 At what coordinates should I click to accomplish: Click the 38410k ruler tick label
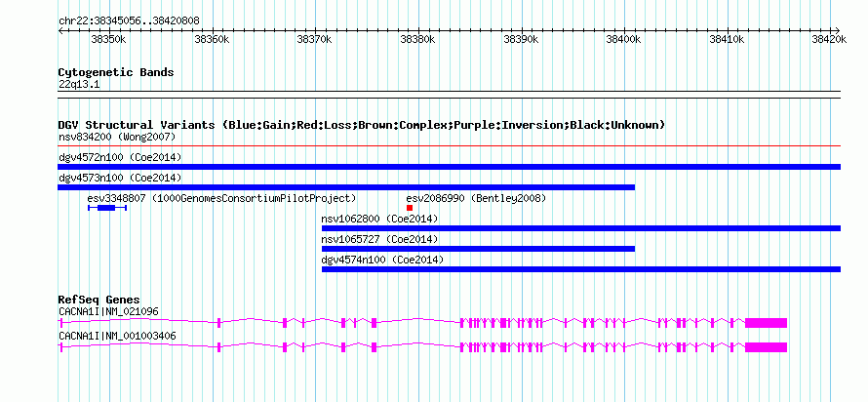727,39
